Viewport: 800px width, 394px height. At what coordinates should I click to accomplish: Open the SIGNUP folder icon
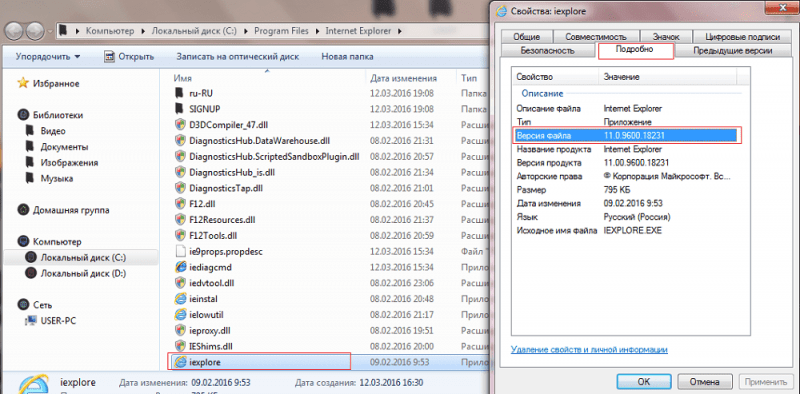click(x=179, y=109)
